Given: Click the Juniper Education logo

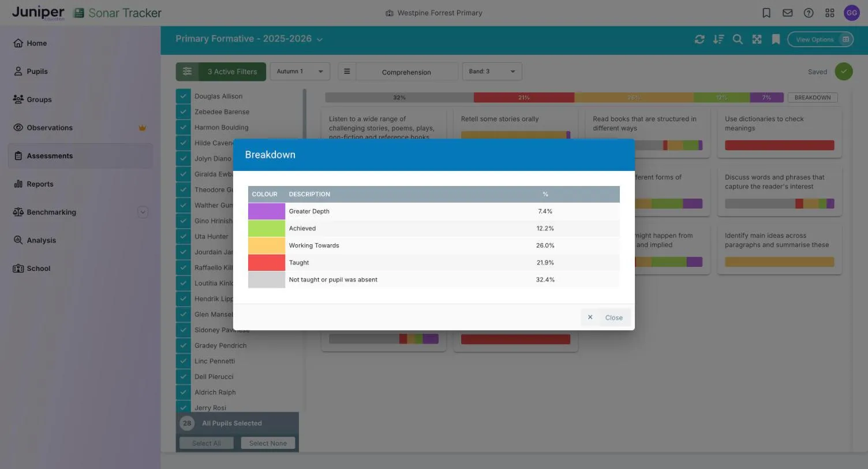Looking at the screenshot, I should (38, 13).
